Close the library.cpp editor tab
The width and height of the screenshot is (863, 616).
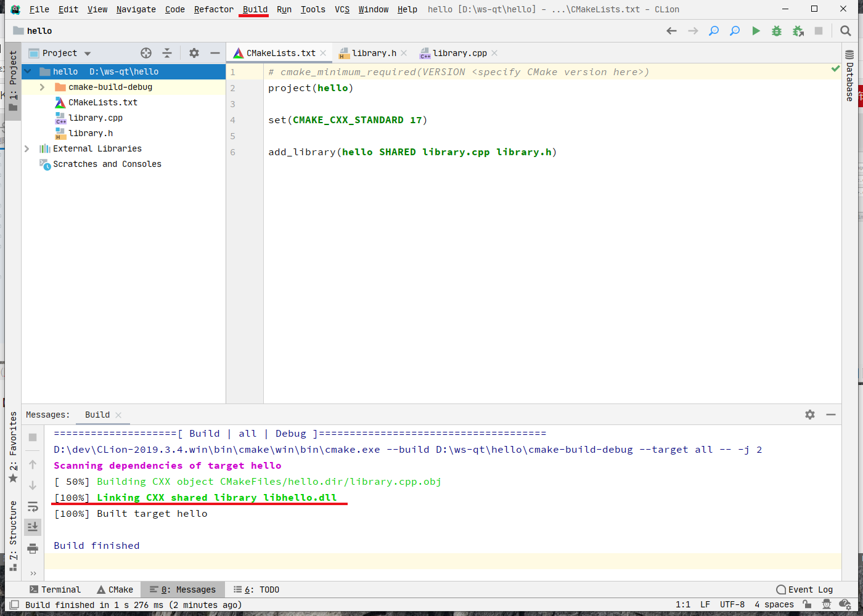coord(494,53)
